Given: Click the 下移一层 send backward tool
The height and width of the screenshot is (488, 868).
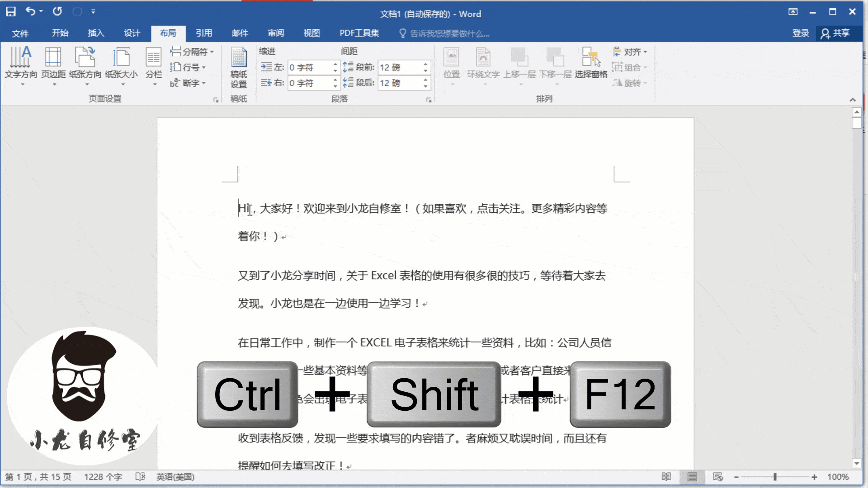Looking at the screenshot, I should pos(556,66).
